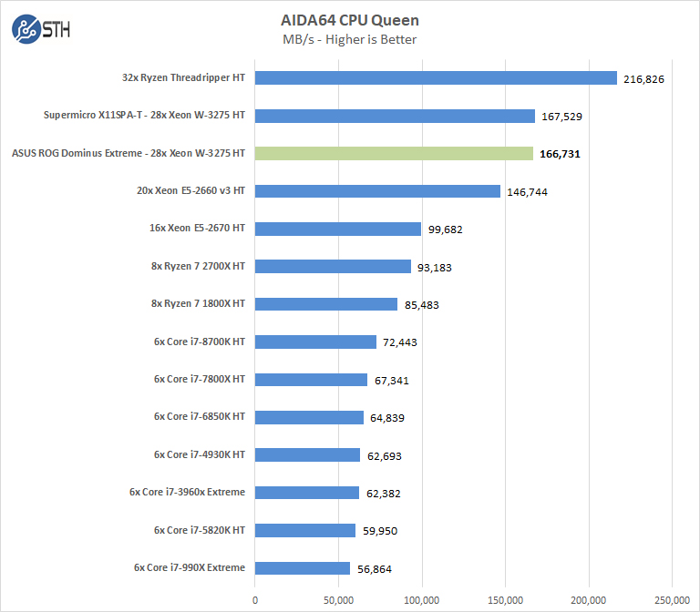Click the 50,000 axis tick label

(x=338, y=600)
